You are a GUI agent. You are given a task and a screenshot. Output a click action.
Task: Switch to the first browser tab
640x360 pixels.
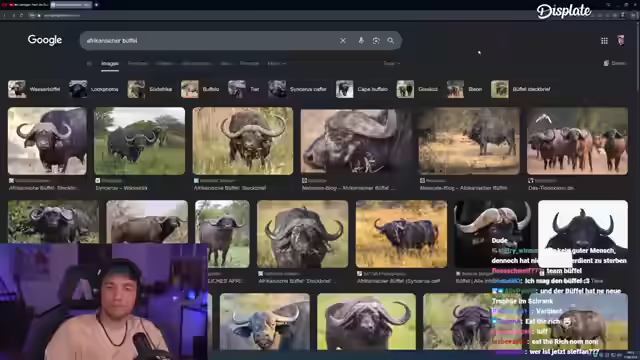point(25,5)
